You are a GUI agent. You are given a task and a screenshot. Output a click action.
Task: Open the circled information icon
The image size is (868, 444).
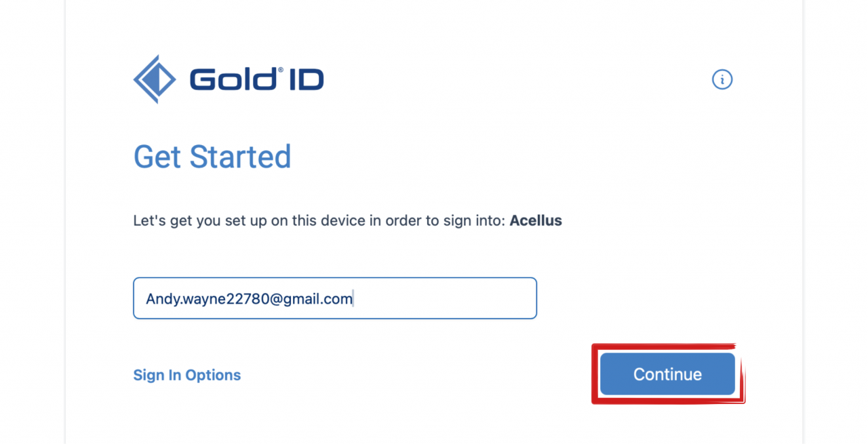[722, 79]
